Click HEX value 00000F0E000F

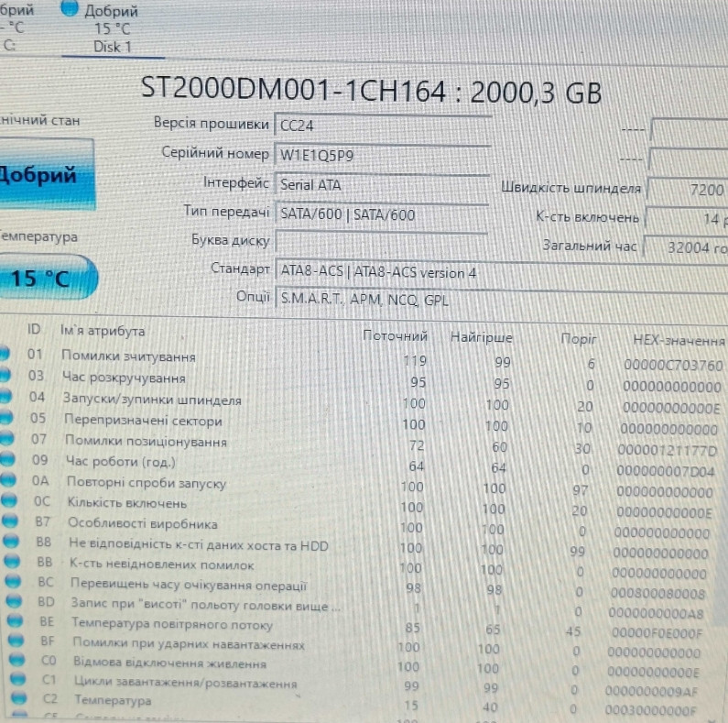tap(657, 633)
